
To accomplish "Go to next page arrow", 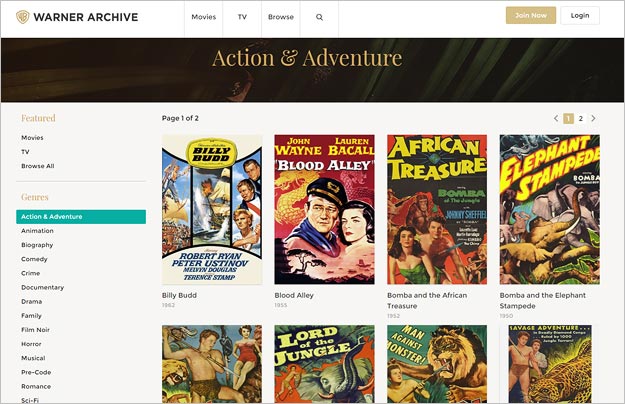I will (593, 118).
